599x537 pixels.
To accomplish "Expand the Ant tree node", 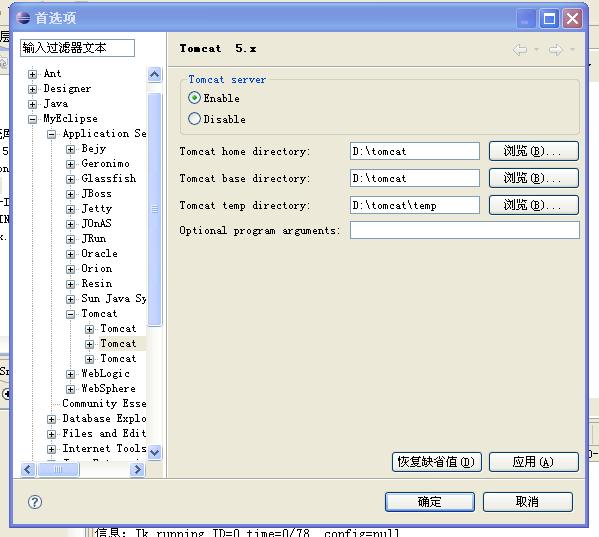I will pos(32,74).
